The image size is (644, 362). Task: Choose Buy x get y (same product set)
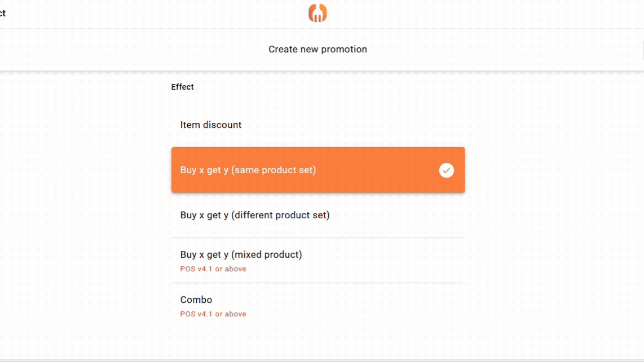point(248,170)
